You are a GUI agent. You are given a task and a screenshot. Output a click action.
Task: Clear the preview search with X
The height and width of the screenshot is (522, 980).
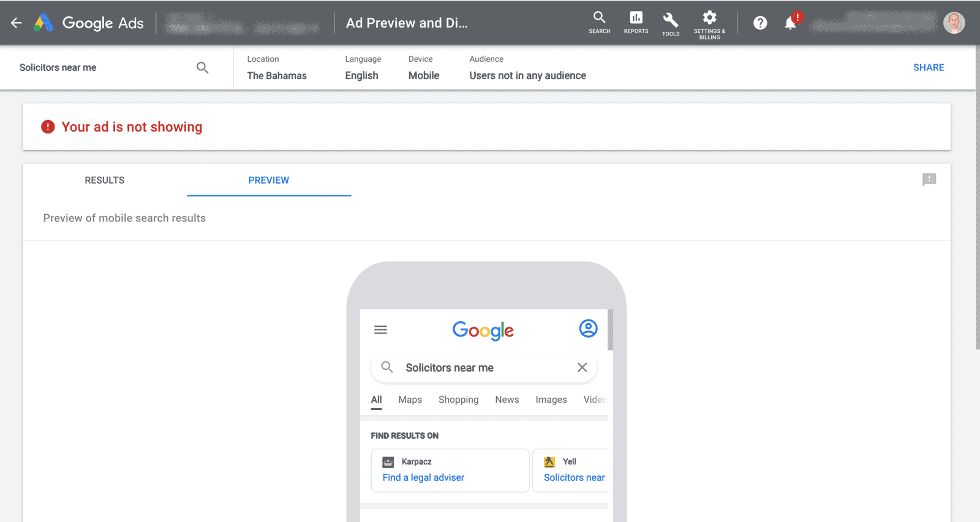pos(582,367)
